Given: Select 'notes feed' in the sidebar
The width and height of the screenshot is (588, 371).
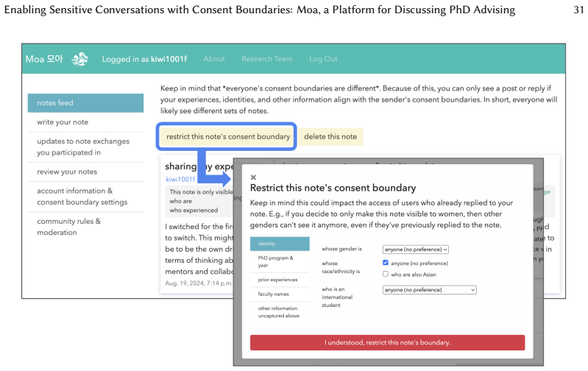Looking at the screenshot, I should click(x=85, y=103).
